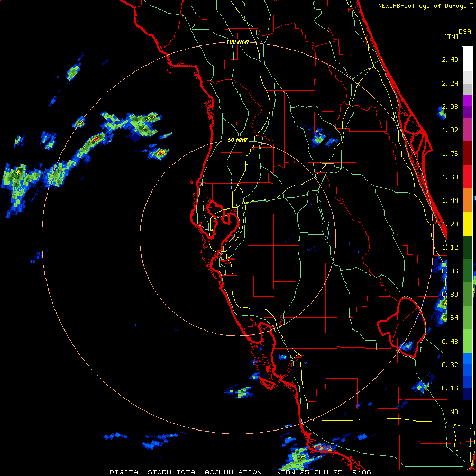
Task: Click the 0.64 legend value
Action: pyautogui.click(x=450, y=318)
